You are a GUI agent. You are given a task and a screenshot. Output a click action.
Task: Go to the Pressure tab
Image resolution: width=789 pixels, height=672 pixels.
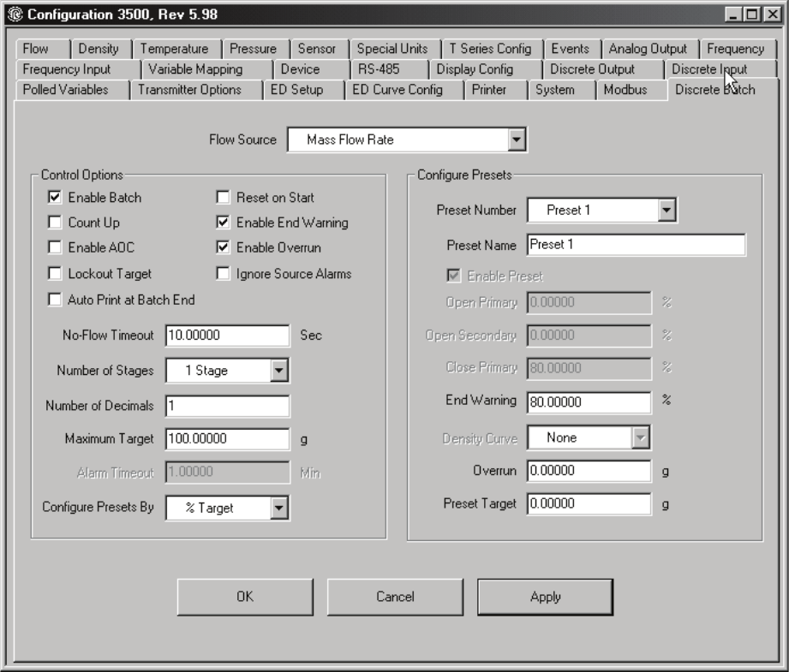pos(255,49)
